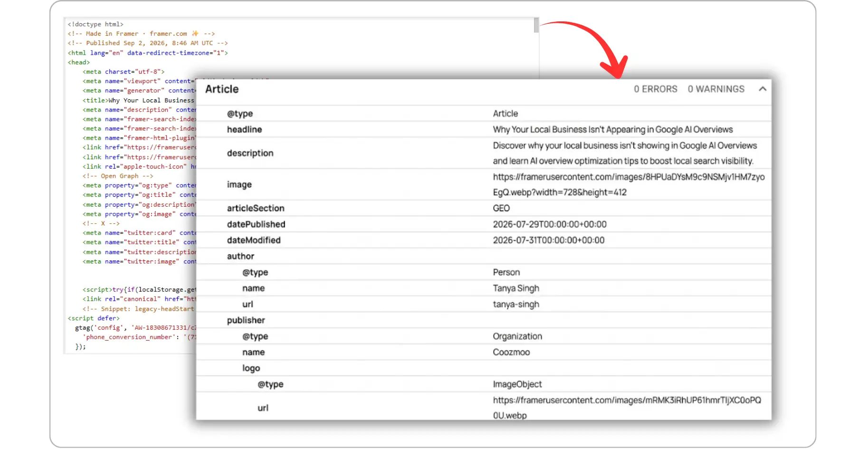
Task: Click the 0 WARNINGS label
Action: [716, 89]
